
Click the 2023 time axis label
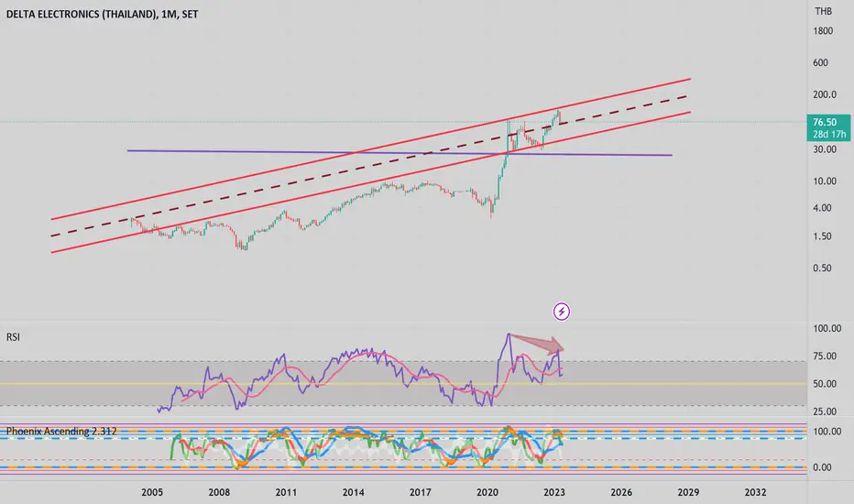[x=553, y=493]
